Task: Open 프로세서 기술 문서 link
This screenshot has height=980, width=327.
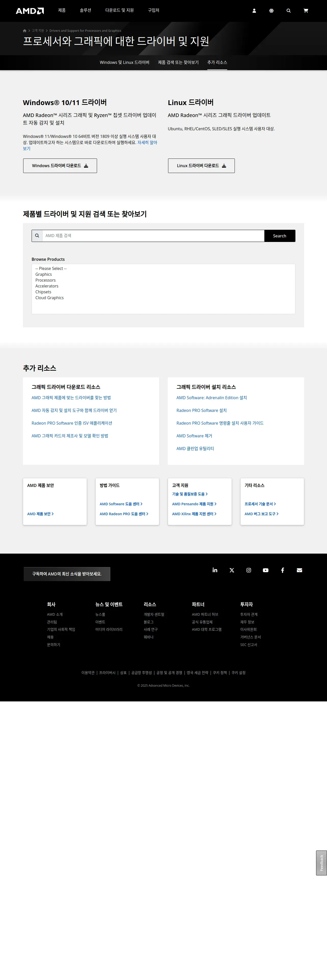Action: click(260, 504)
